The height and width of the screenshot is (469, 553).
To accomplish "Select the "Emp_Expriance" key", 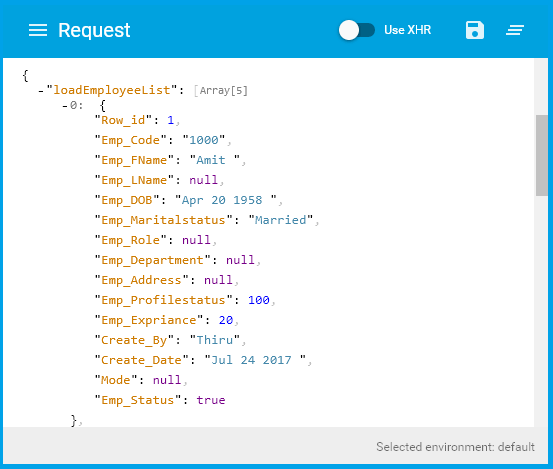I will (149, 321).
